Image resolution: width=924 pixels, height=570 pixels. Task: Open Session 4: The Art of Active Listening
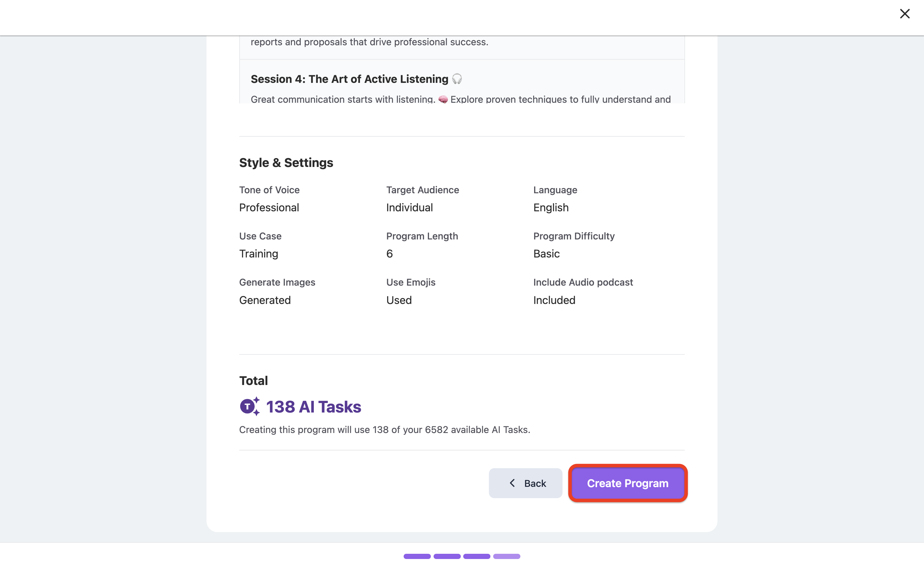click(349, 79)
